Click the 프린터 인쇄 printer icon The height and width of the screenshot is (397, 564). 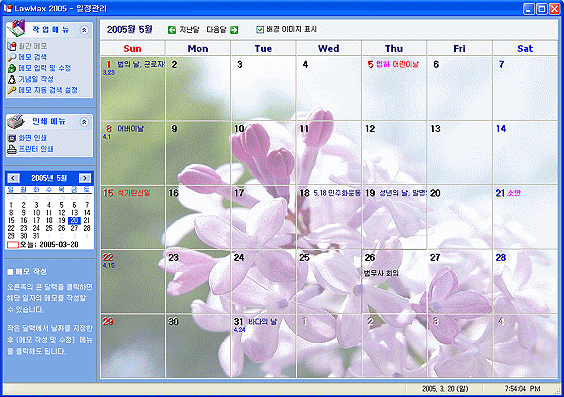point(12,149)
